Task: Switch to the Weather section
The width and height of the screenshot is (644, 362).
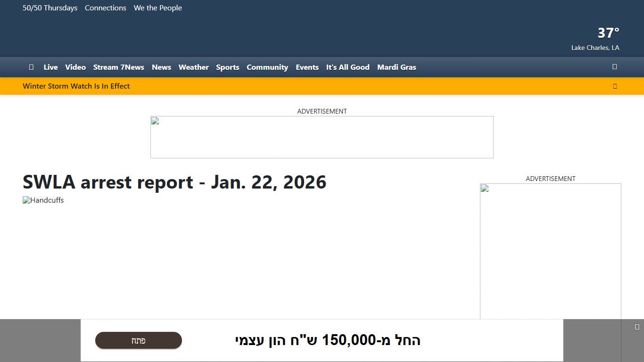Action: (193, 67)
